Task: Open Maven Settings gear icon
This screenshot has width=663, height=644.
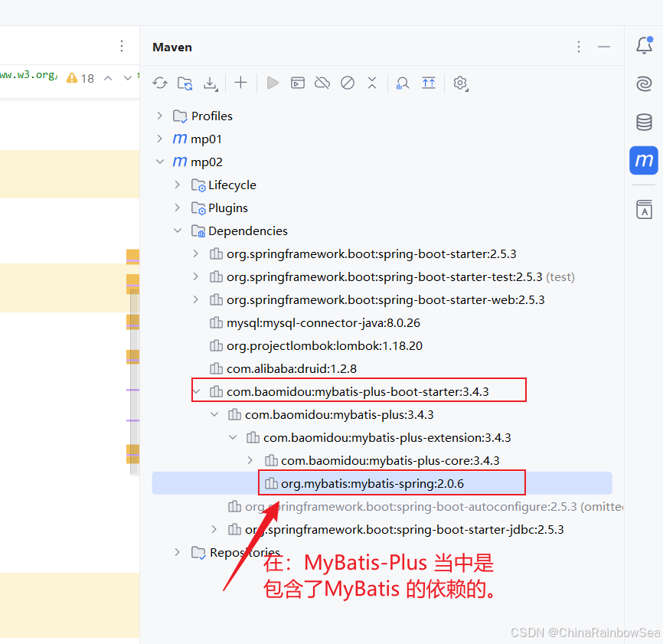Action: point(460,83)
